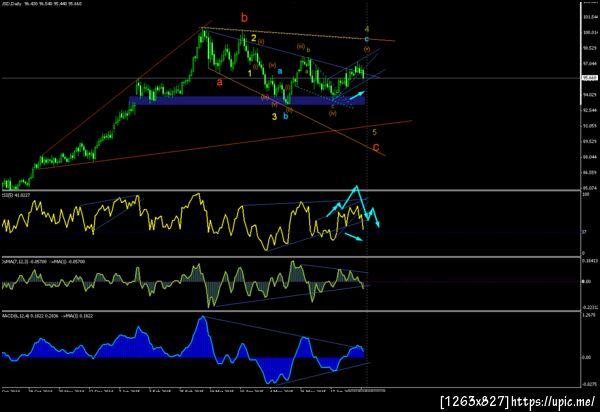This screenshot has width=600, height=412.
Task: Click the 98.529 price scale value
Action: [x=589, y=48]
